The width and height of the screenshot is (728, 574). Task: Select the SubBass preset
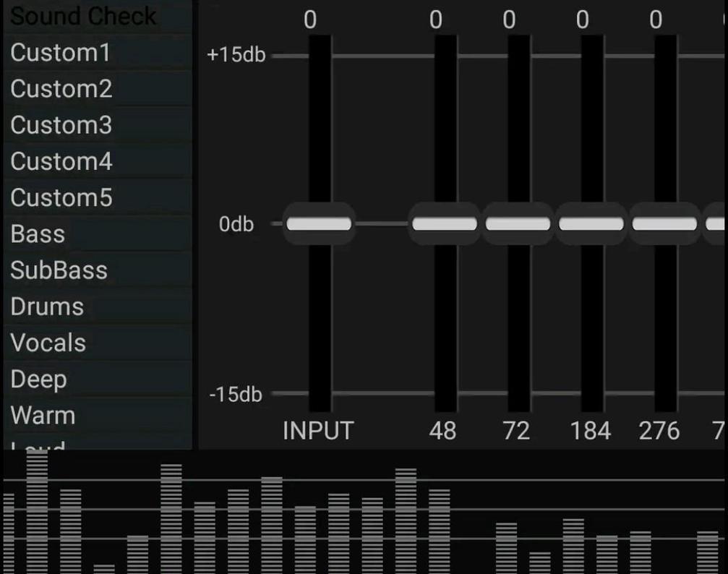80,269
